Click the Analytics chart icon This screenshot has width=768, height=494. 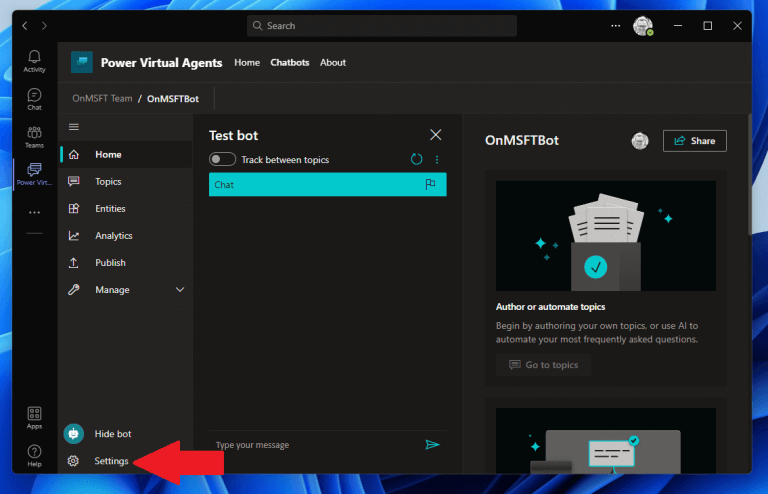(x=74, y=235)
